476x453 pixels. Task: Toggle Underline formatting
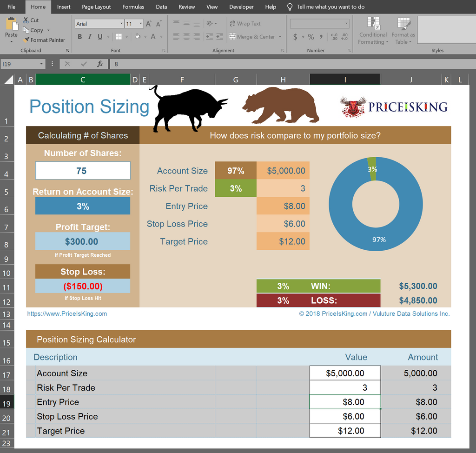click(100, 37)
